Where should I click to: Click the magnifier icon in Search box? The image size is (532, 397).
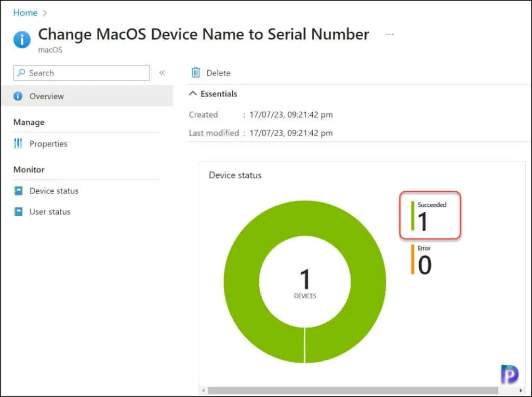tap(21, 73)
